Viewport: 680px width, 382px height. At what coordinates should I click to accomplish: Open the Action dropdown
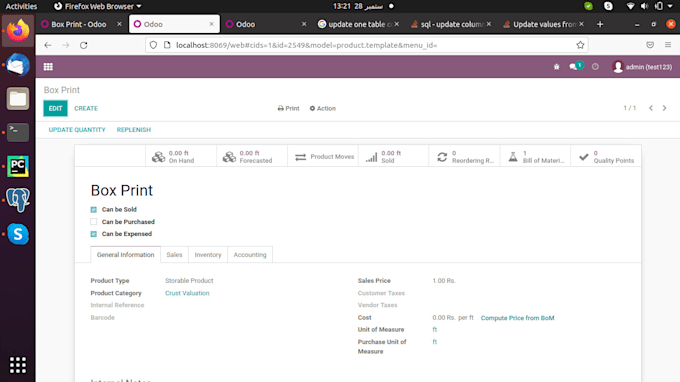[323, 108]
